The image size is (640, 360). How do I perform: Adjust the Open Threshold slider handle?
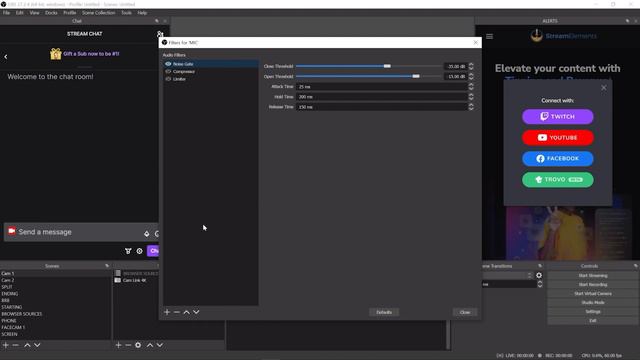pos(416,76)
